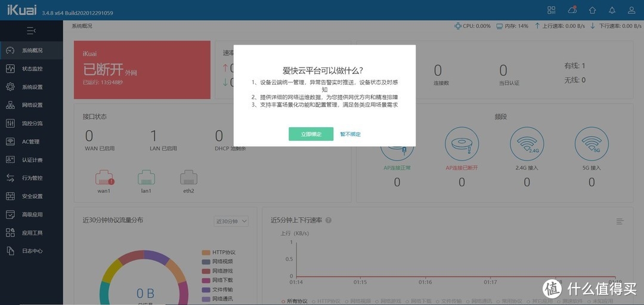The height and width of the screenshot is (305, 644).
Task: Click the 5G 接入 wifi icon
Action: point(592,143)
